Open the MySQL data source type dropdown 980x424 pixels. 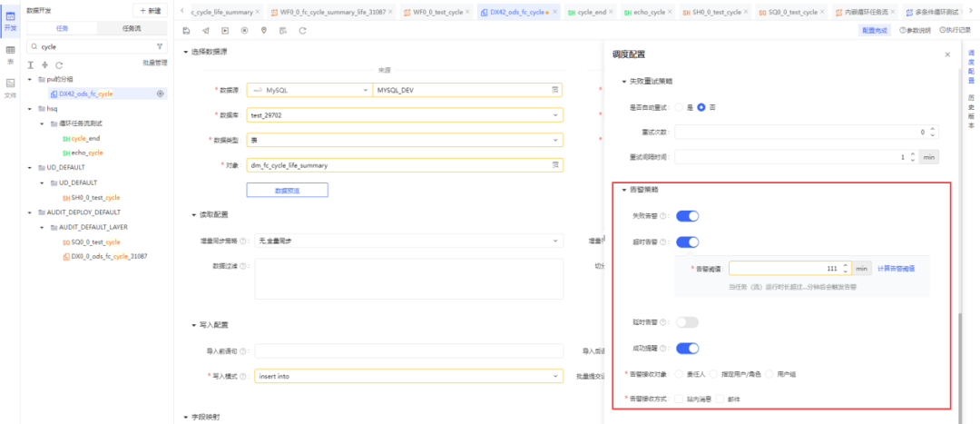coord(309,90)
